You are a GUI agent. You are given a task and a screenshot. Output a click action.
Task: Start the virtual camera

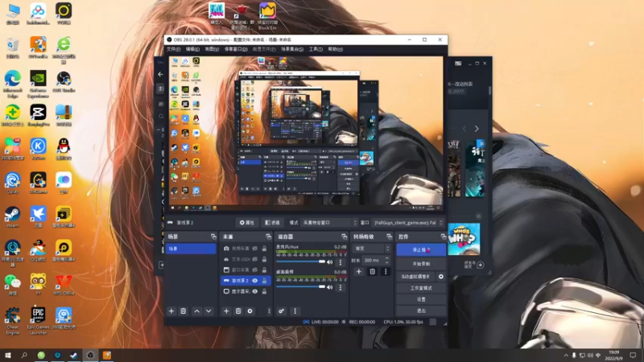(415, 277)
